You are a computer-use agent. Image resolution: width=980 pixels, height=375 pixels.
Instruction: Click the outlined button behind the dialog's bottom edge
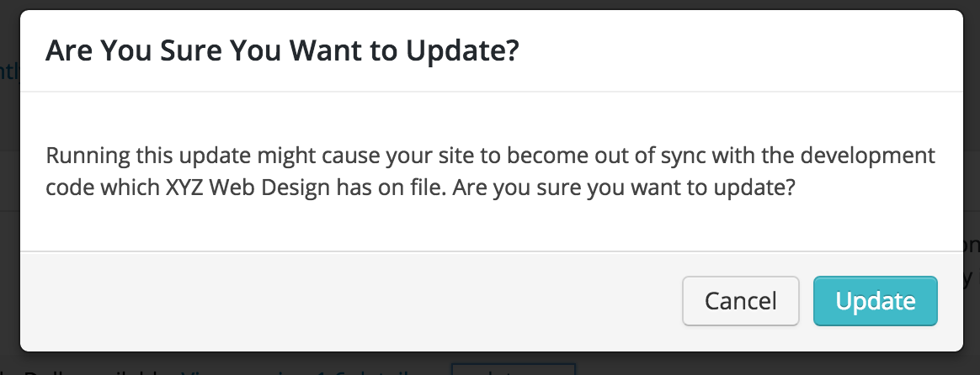pyautogui.click(x=513, y=369)
